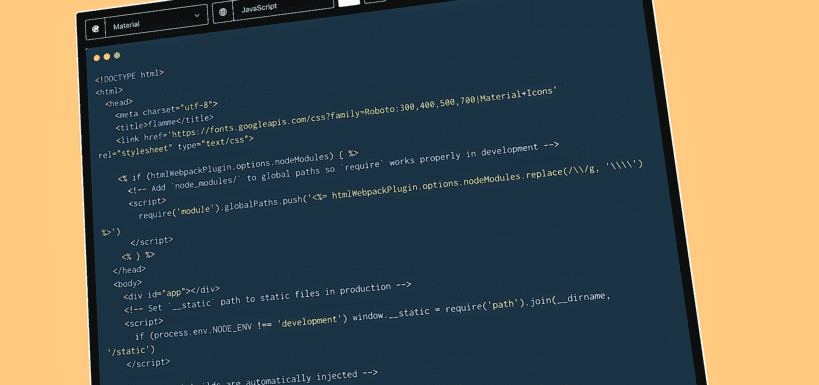Click the yellow window control dot

(107, 56)
